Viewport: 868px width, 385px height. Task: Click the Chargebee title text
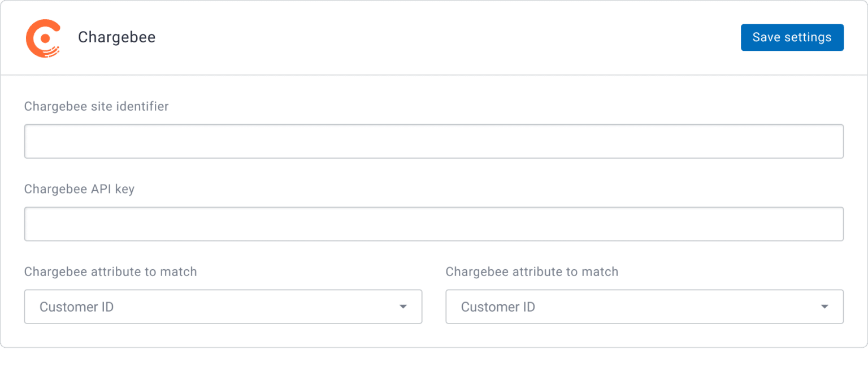(116, 37)
